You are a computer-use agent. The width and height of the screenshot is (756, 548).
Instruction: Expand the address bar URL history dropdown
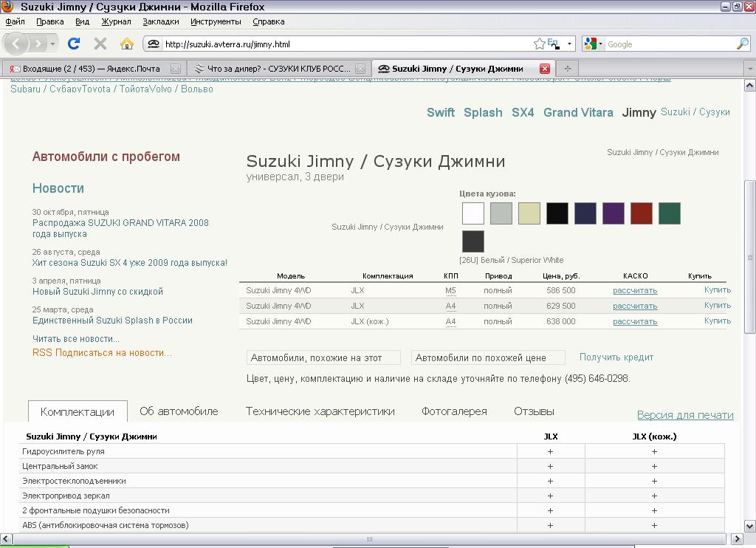tap(569, 44)
